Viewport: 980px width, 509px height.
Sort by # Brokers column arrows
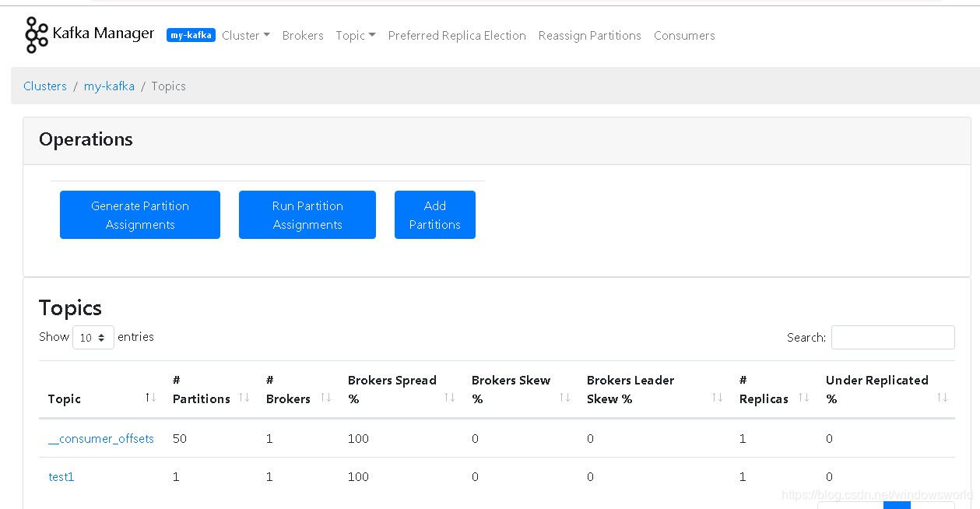(x=326, y=398)
